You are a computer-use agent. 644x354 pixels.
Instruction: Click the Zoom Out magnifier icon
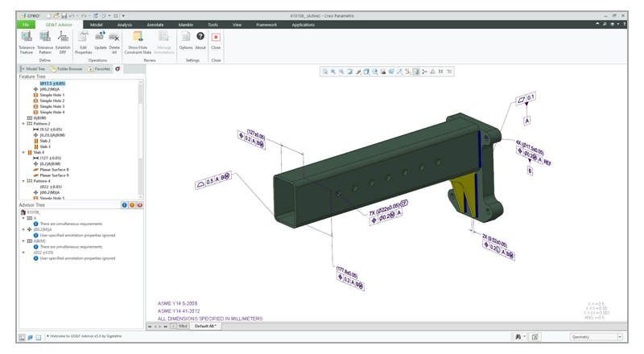(341, 72)
